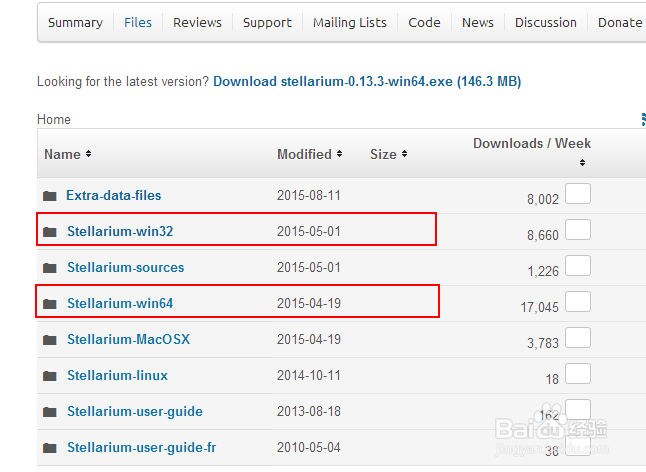Click stats box in Stellarium-win32 row

(578, 229)
